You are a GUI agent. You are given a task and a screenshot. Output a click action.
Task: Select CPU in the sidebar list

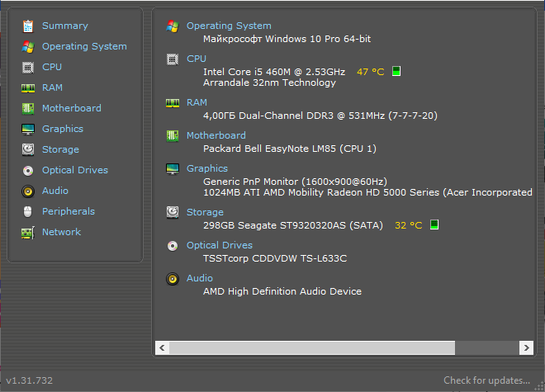pyautogui.click(x=52, y=67)
